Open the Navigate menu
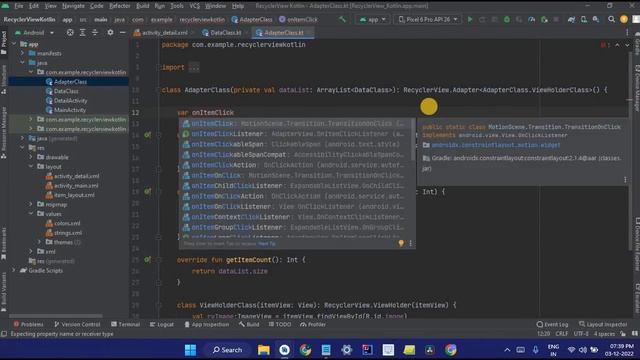 (x=73, y=6)
